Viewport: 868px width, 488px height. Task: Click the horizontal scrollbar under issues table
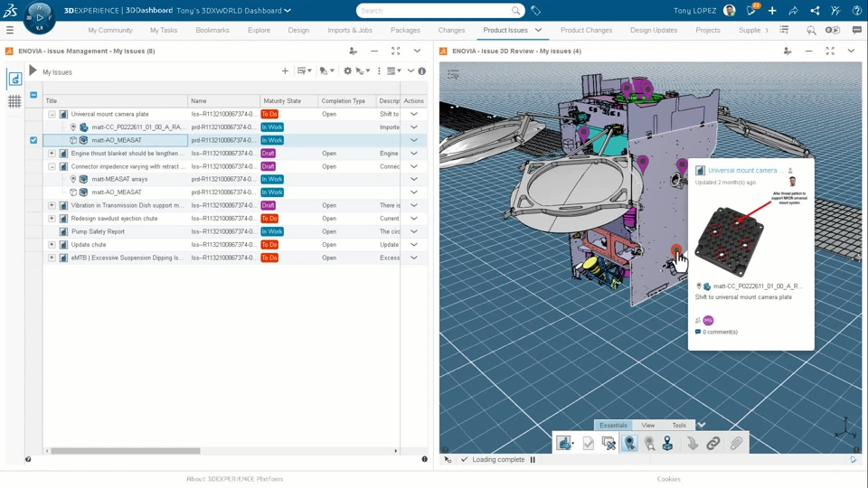point(125,451)
